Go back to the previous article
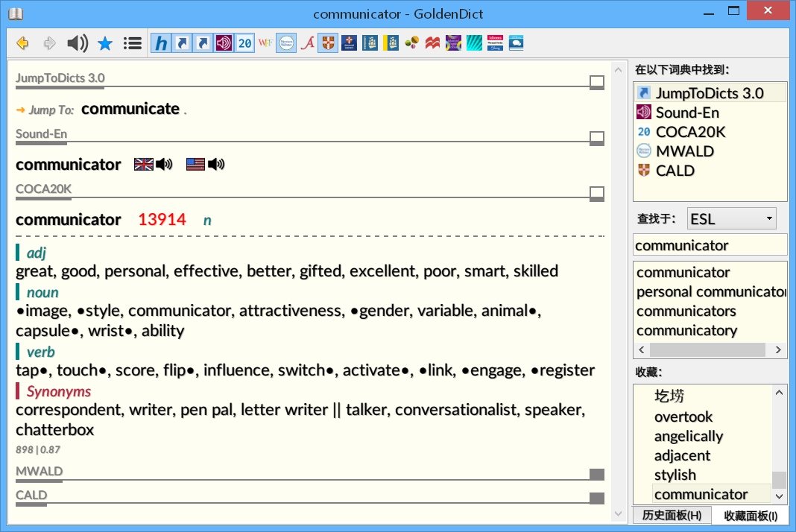Viewport: 796px width, 532px height. [22, 43]
